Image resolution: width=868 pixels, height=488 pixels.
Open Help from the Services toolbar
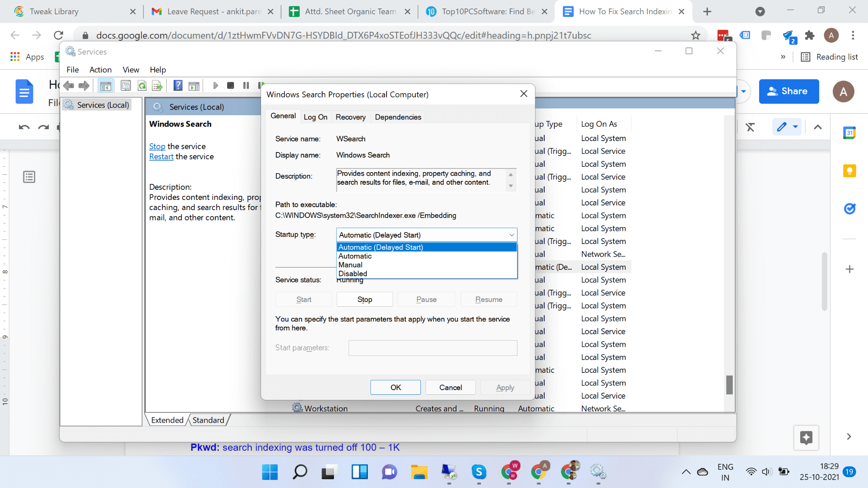point(178,85)
